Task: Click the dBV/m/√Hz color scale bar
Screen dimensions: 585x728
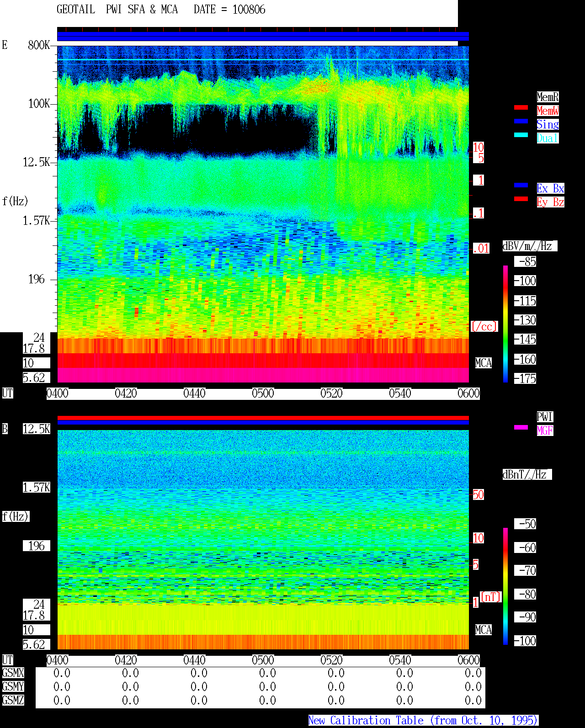Action: [505, 324]
